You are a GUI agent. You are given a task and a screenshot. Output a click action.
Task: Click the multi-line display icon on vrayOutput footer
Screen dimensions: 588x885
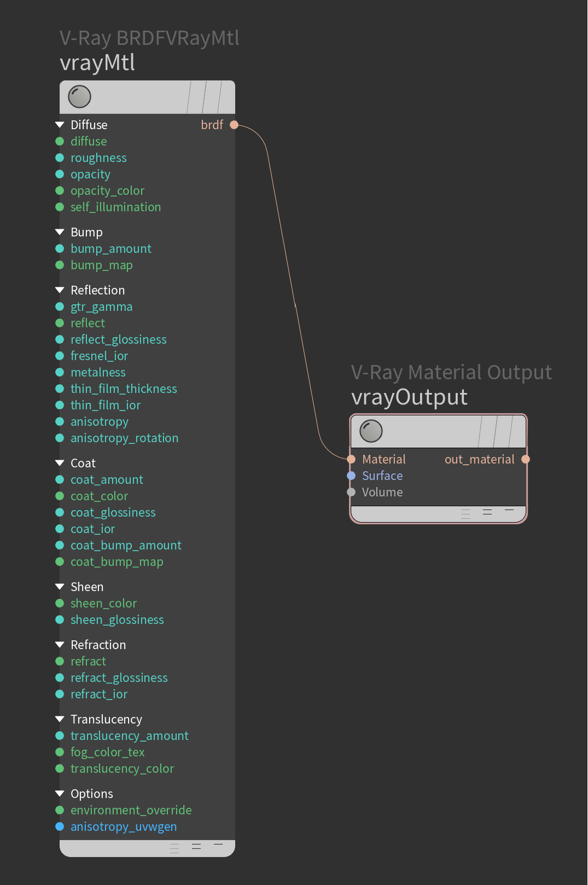465,514
